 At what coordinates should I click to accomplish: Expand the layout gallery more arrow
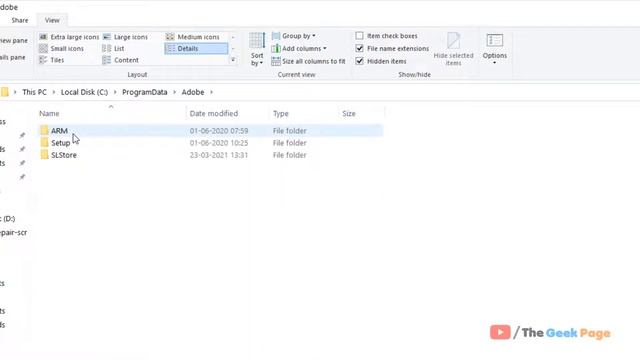point(233,60)
